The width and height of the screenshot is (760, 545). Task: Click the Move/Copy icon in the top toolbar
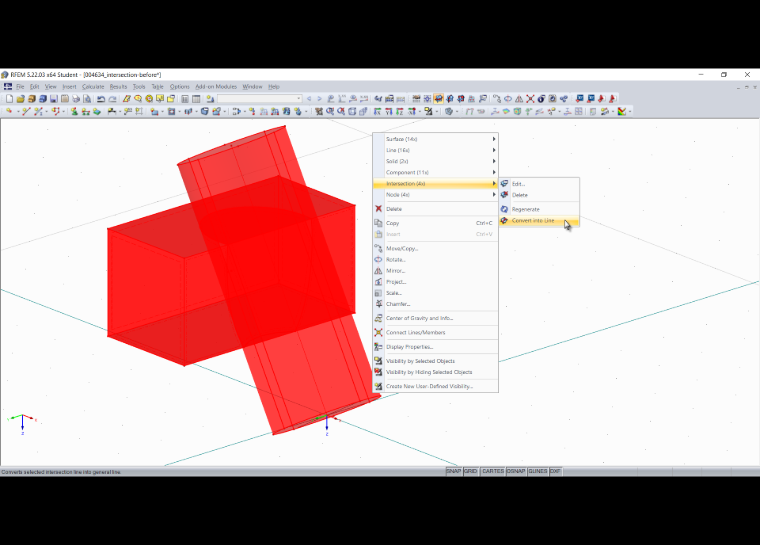(497, 99)
